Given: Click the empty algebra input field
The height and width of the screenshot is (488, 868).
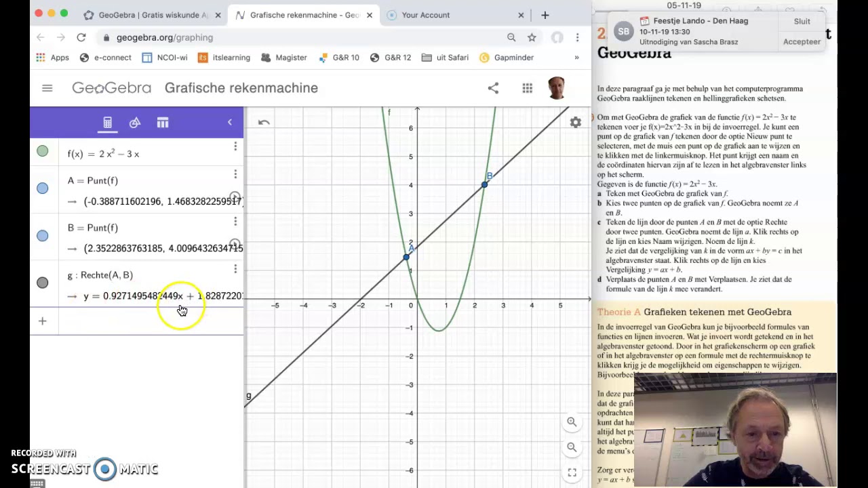Looking at the screenshot, I should 151,321.
